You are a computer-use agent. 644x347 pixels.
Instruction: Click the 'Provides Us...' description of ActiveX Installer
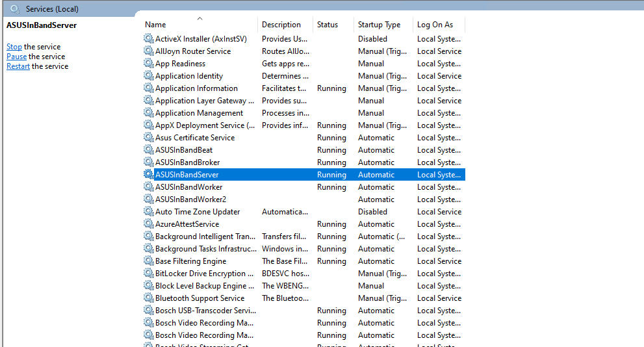pos(285,39)
